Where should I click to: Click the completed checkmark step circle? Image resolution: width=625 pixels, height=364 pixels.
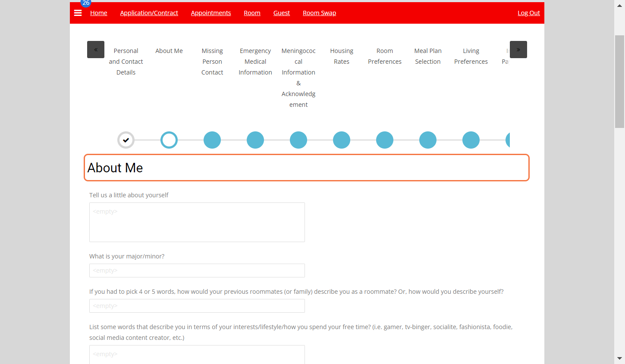tap(126, 140)
